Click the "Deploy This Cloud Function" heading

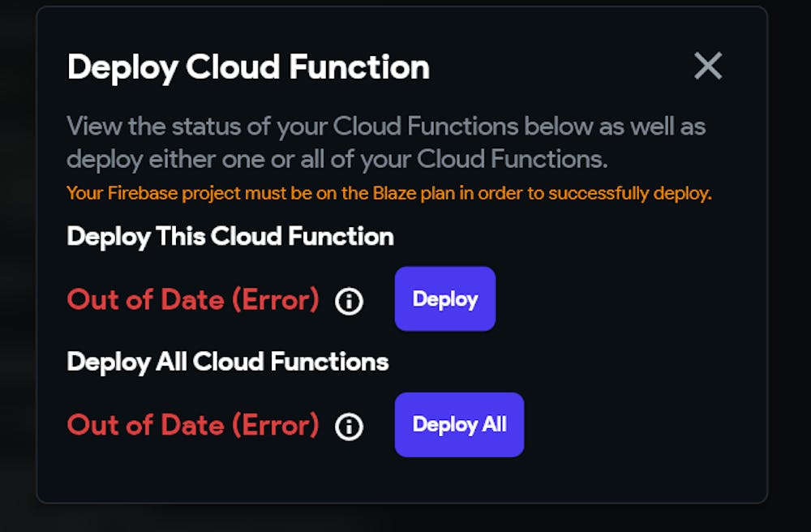(230, 237)
